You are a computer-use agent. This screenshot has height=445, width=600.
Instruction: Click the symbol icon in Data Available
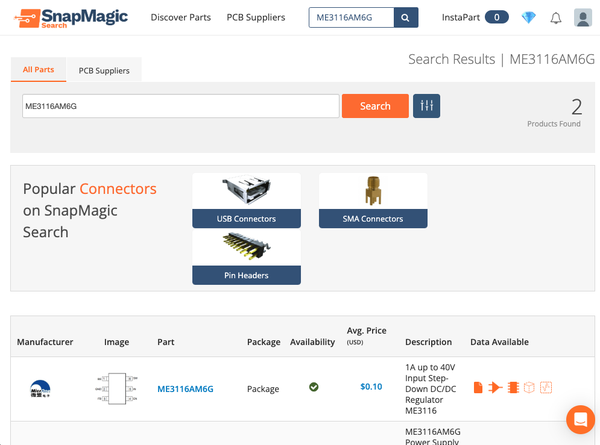[495, 387]
